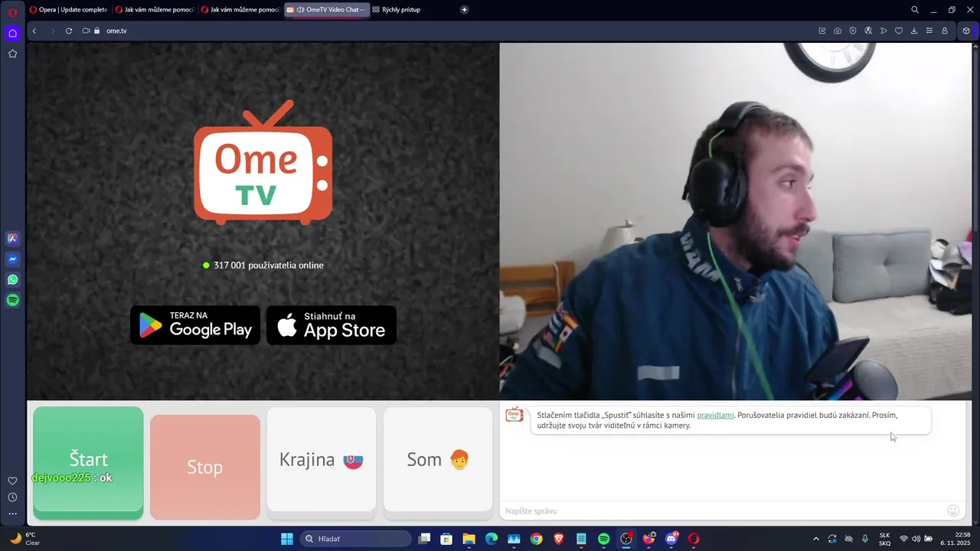Take snapshot with camera toolbar icon
Viewport: 980px width, 551px height.
click(838, 31)
